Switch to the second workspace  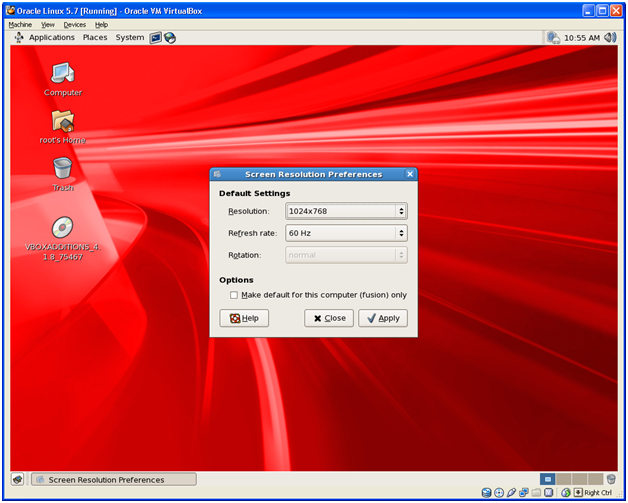564,479
